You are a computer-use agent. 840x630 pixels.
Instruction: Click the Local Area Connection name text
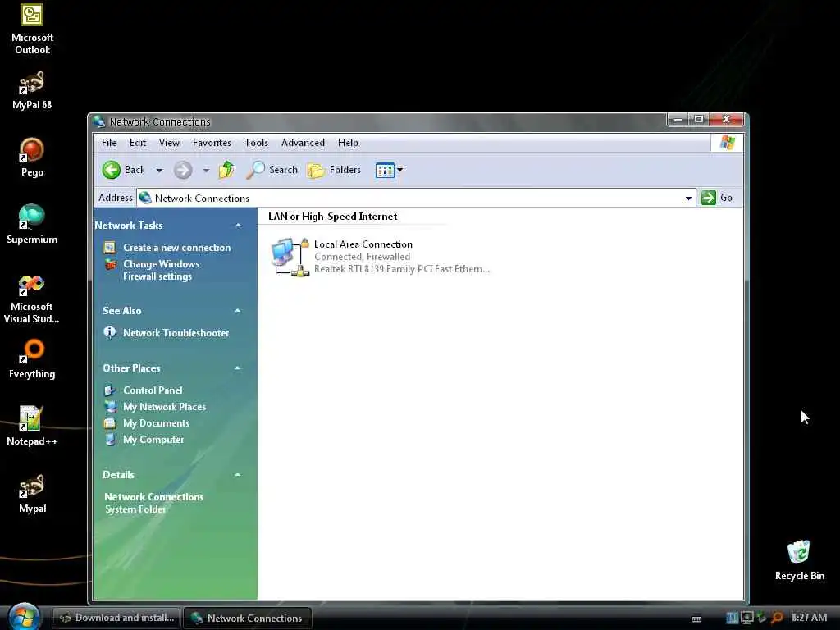[363, 244]
